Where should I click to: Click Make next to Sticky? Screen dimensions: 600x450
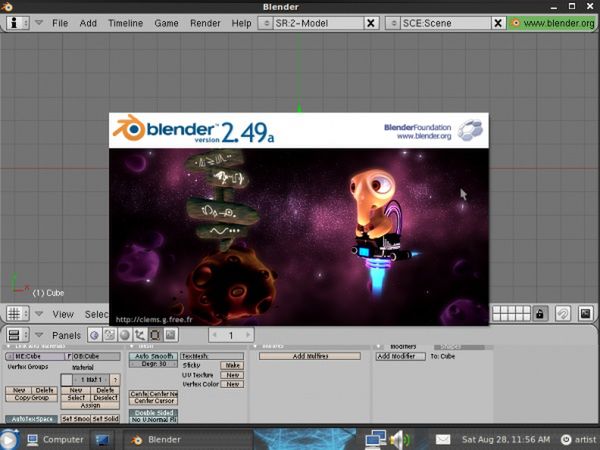click(x=232, y=365)
